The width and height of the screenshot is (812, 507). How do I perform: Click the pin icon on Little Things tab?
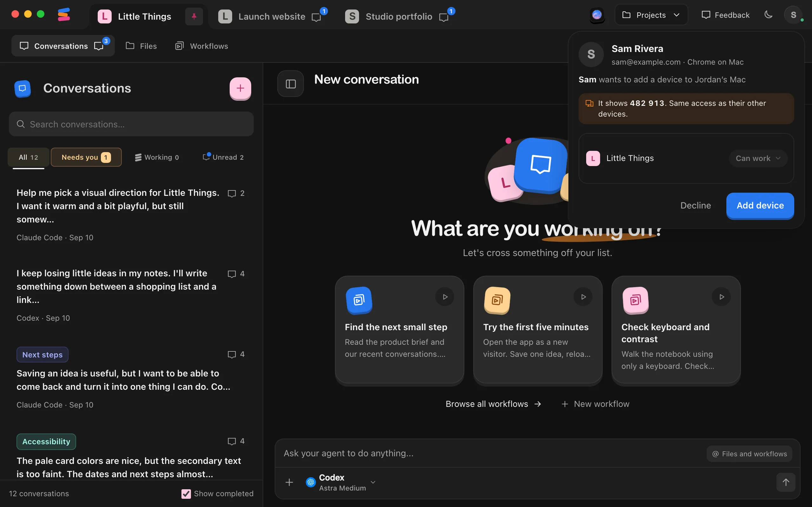(x=194, y=16)
